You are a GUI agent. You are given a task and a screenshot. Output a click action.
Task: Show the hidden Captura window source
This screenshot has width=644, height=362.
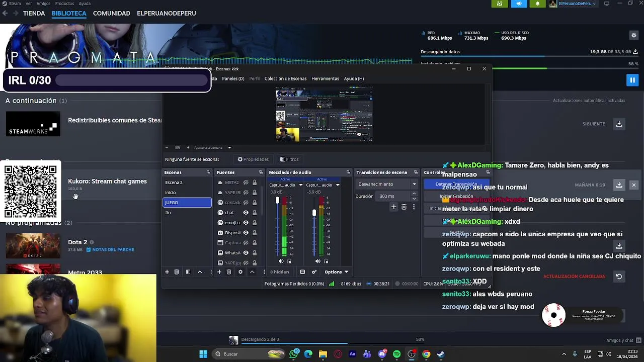coord(246,243)
